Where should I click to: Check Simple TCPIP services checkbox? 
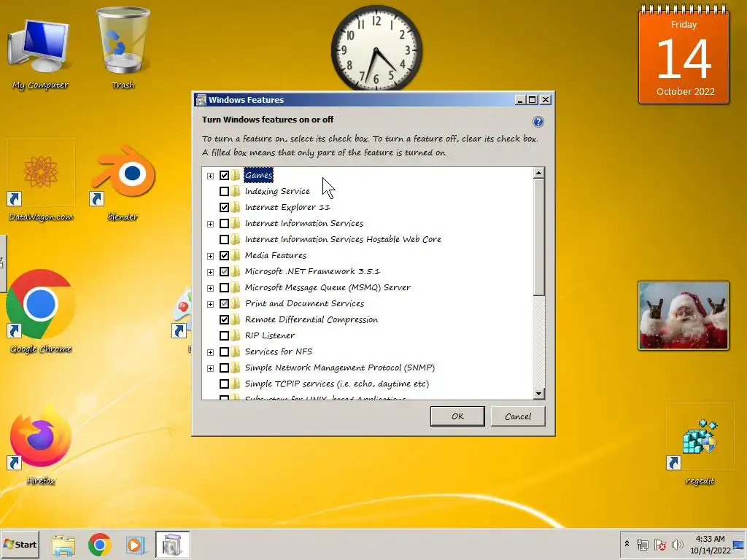coord(224,384)
